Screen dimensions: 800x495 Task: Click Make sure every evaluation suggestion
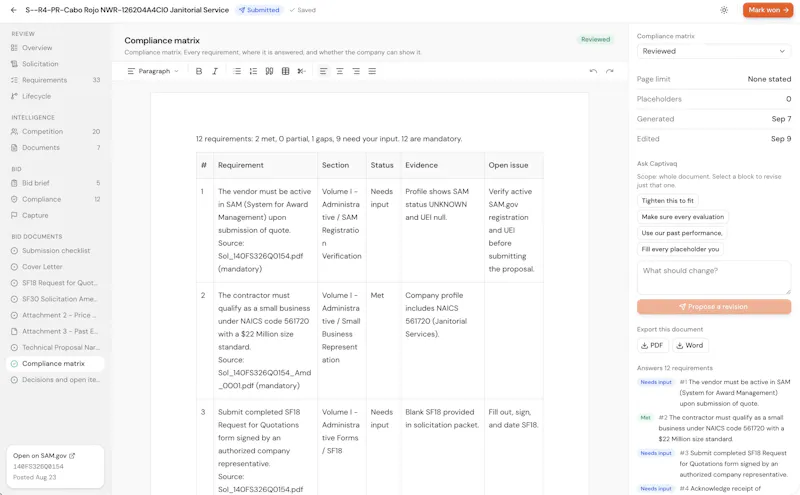pyautogui.click(x=683, y=217)
